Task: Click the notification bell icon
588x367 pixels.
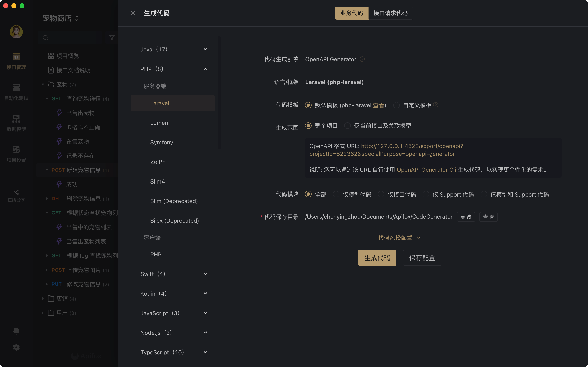Action: 16,331
